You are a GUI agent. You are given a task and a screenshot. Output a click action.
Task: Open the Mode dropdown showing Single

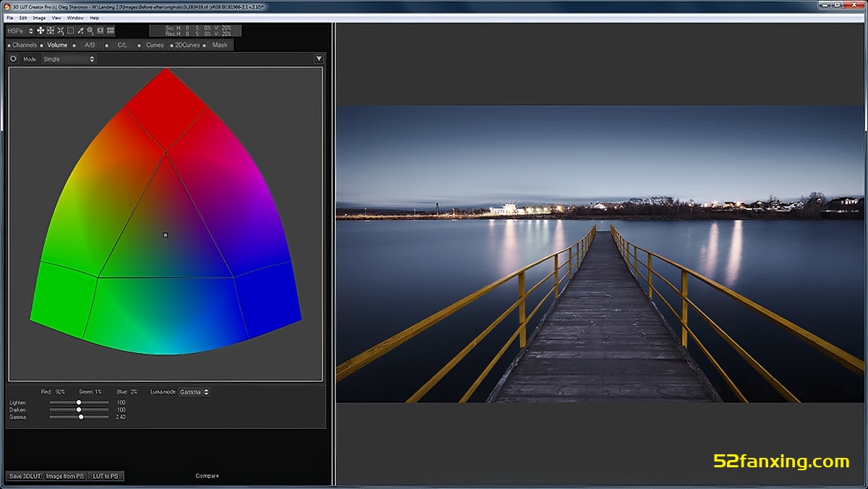[x=69, y=59]
